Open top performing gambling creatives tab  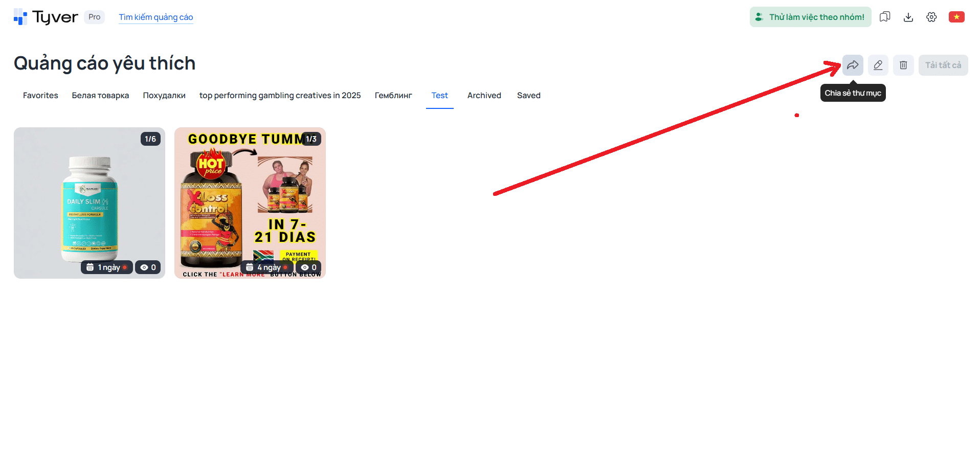tap(280, 95)
